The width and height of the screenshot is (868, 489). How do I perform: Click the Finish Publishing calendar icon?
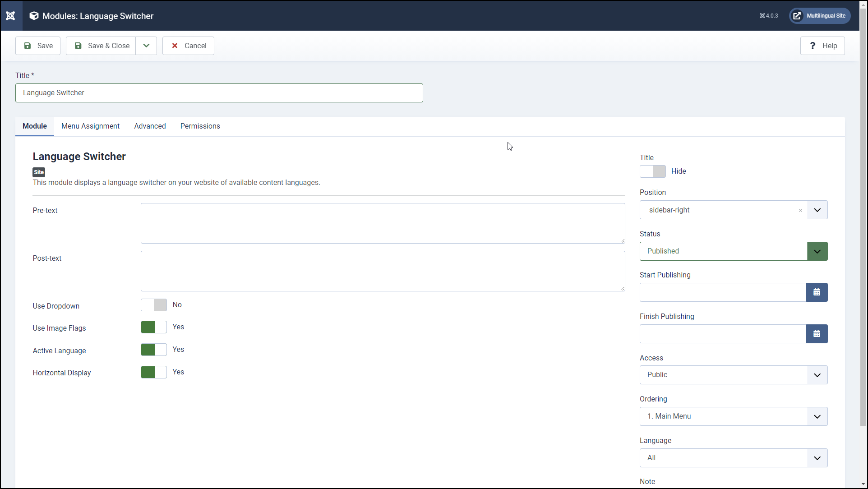pos(816,333)
